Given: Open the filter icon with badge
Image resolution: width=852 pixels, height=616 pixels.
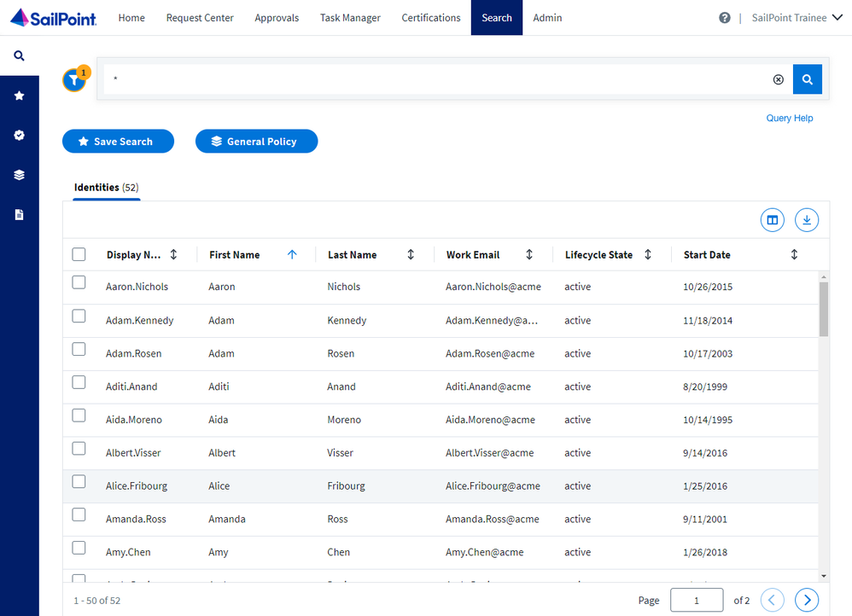Looking at the screenshot, I should [74, 80].
